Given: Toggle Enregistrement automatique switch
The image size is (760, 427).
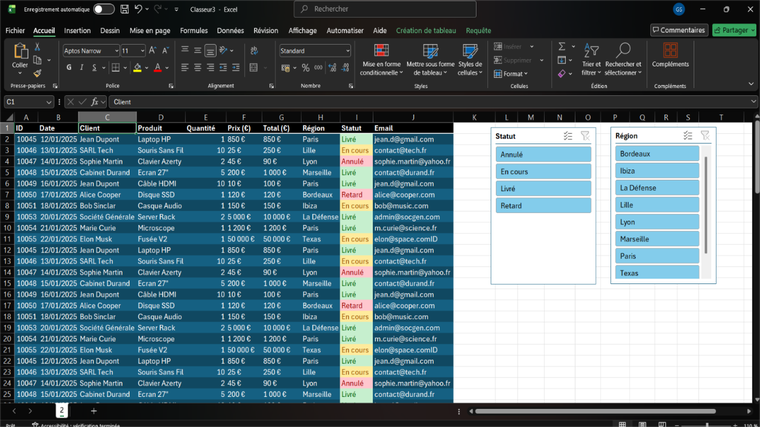Looking at the screenshot, I should point(103,9).
